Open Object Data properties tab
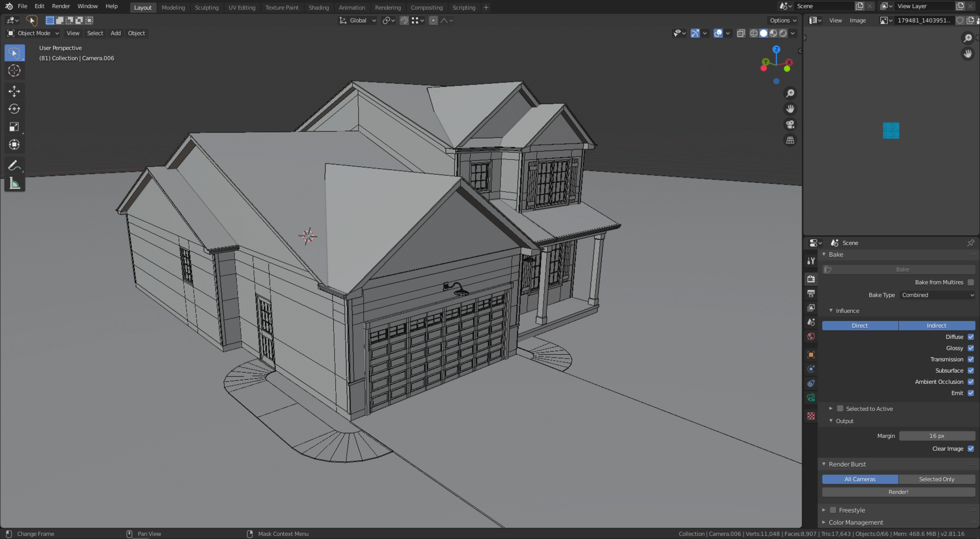 pos(811,398)
